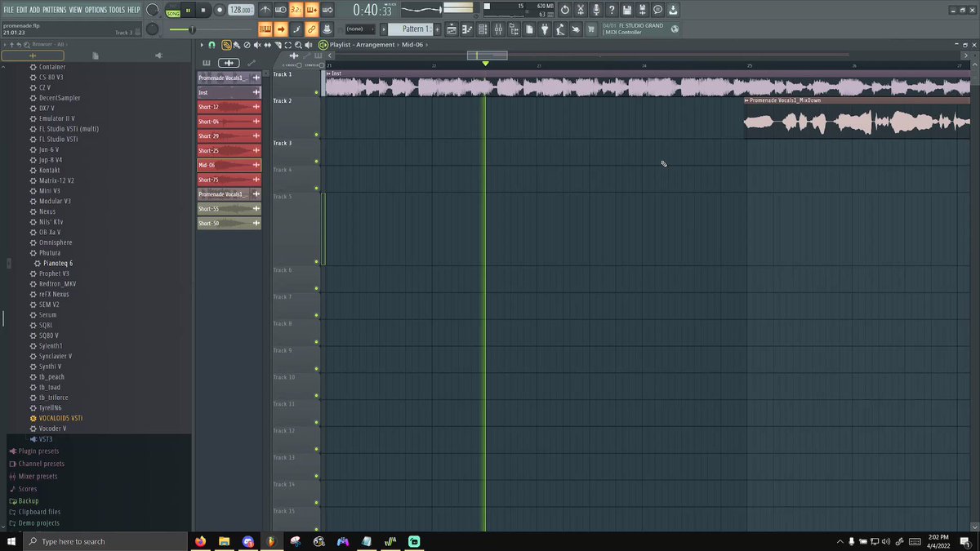Select Short-75 clip in picker panel

click(229, 180)
